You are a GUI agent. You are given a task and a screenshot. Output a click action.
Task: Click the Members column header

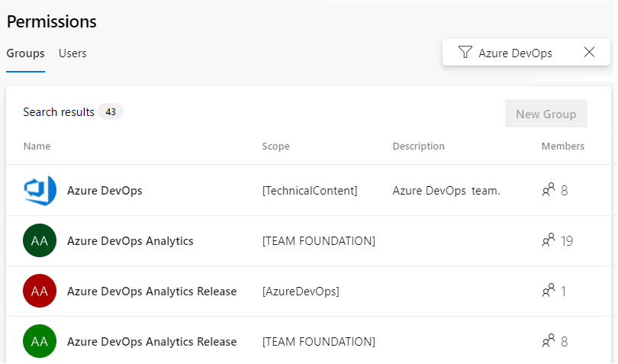(x=563, y=147)
